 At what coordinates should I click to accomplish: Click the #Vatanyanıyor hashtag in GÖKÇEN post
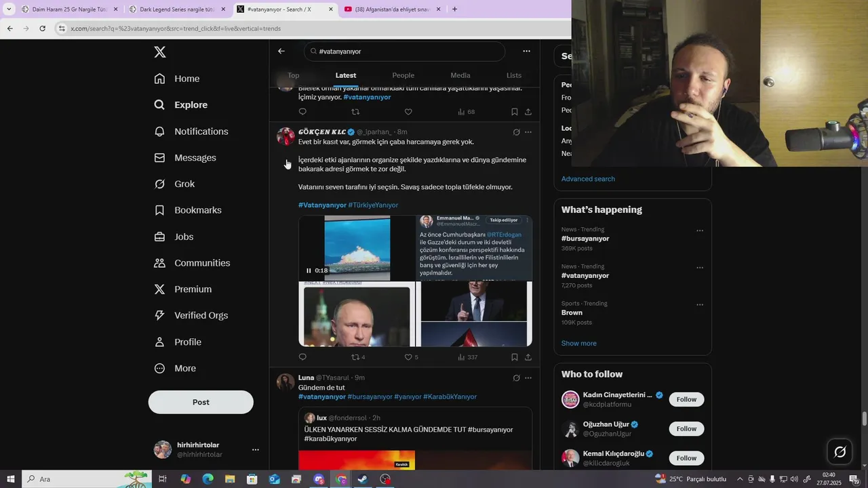[x=322, y=205]
